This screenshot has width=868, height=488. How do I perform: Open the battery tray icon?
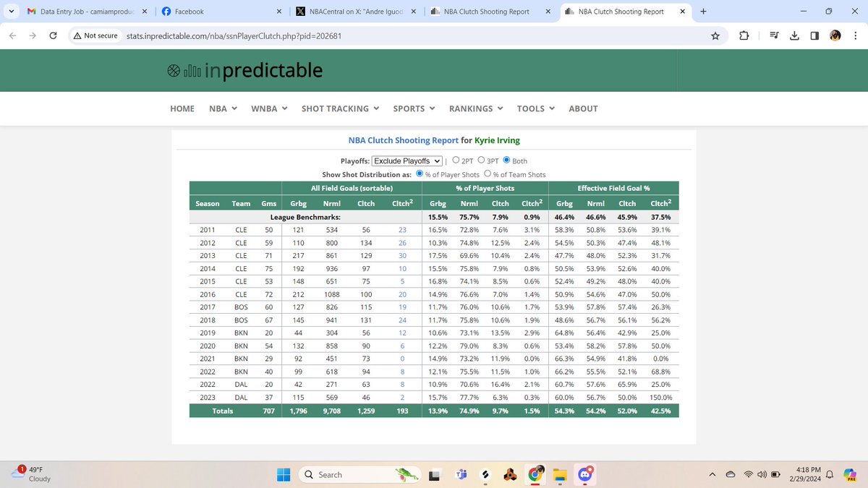(776, 475)
